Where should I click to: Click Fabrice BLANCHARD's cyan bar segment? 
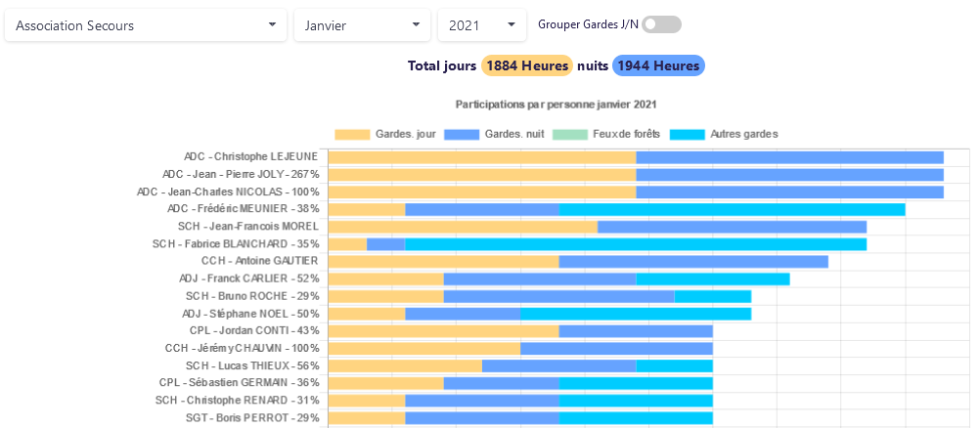point(636,244)
